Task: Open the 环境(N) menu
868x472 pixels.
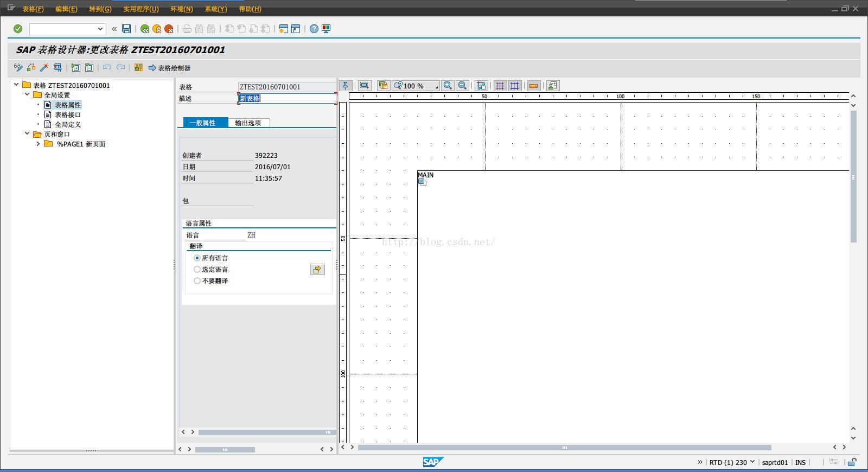Action: pyautogui.click(x=182, y=9)
